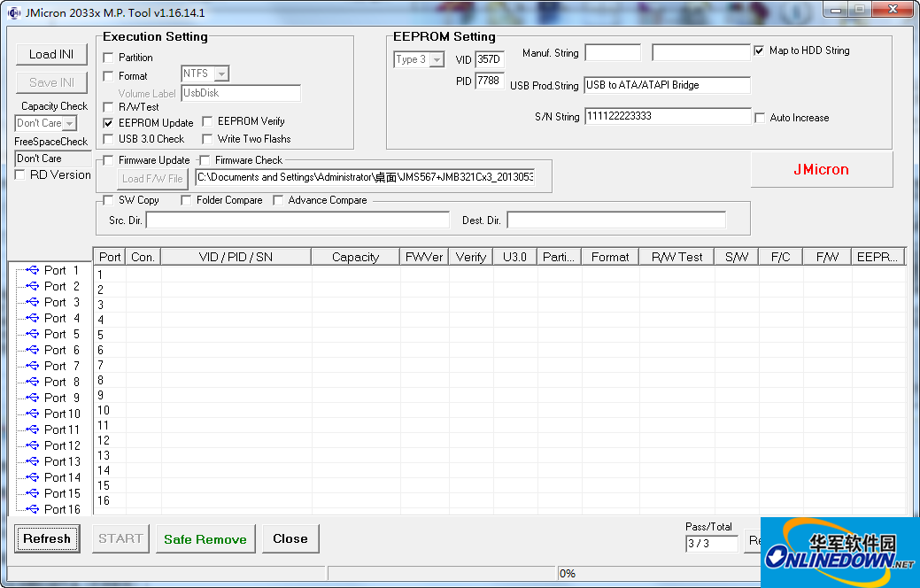Viewport: 920px width, 588px height.
Task: Click the Src. Dir. path field
Action: pyautogui.click(x=298, y=220)
